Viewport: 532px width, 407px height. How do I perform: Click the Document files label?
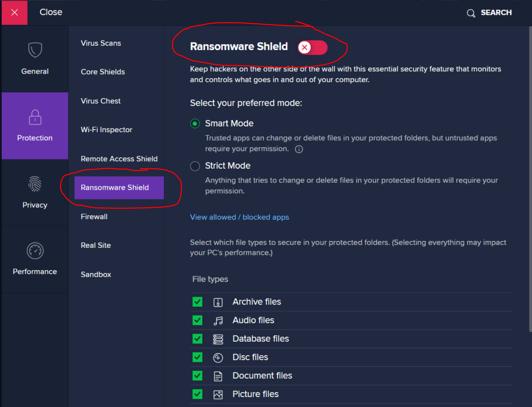tap(262, 376)
